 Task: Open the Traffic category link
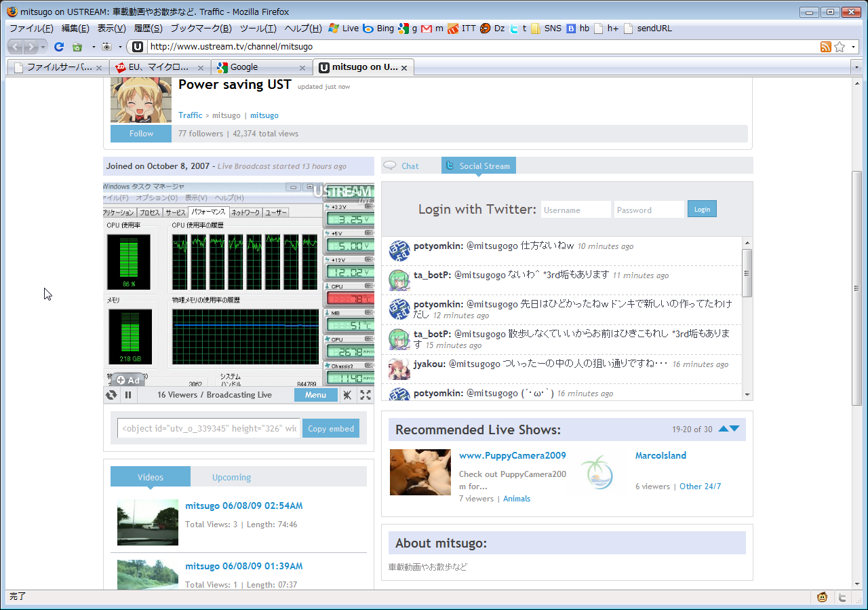[x=191, y=115]
